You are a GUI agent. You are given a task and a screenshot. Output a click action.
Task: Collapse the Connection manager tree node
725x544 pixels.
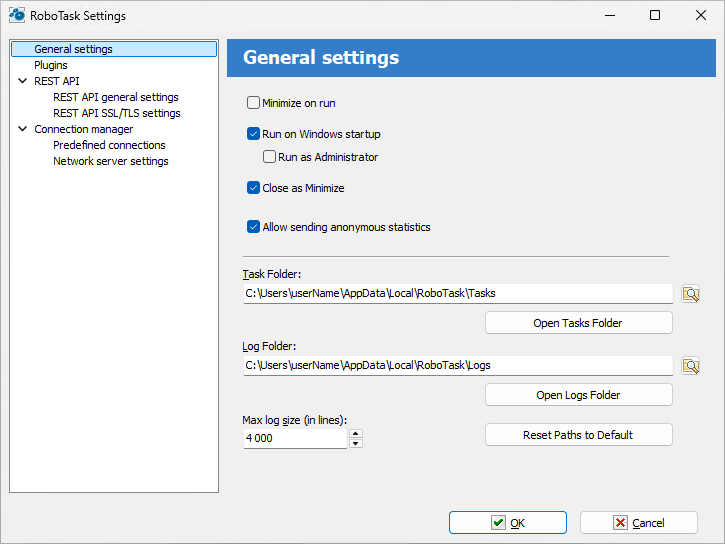(x=22, y=129)
